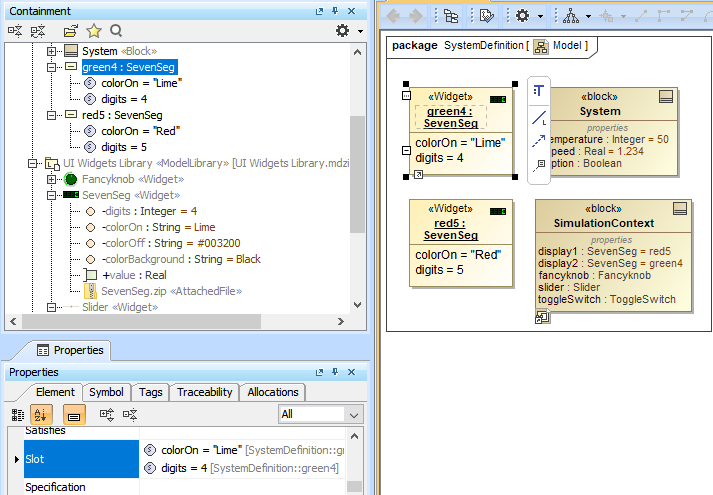
Task: Open search via the magnifier icon
Action: 116,31
